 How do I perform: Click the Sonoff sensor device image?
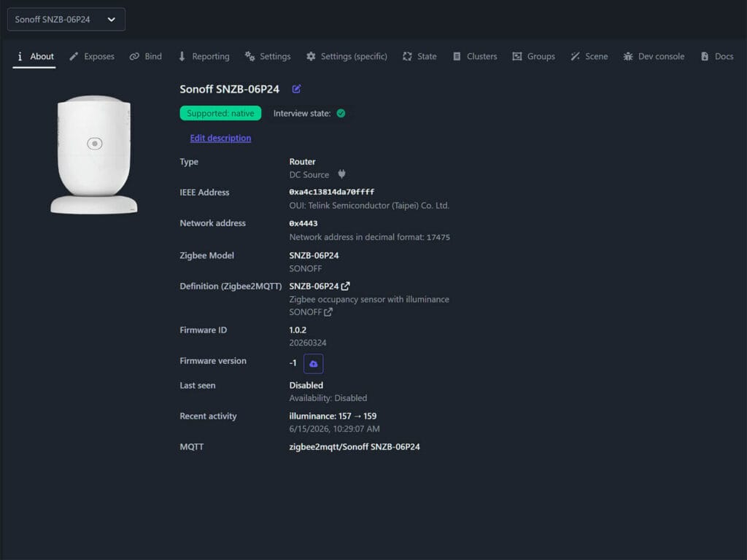pyautogui.click(x=94, y=155)
